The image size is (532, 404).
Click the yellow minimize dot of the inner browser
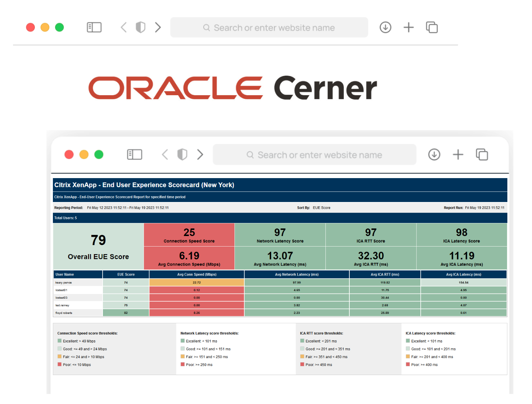pyautogui.click(x=84, y=155)
